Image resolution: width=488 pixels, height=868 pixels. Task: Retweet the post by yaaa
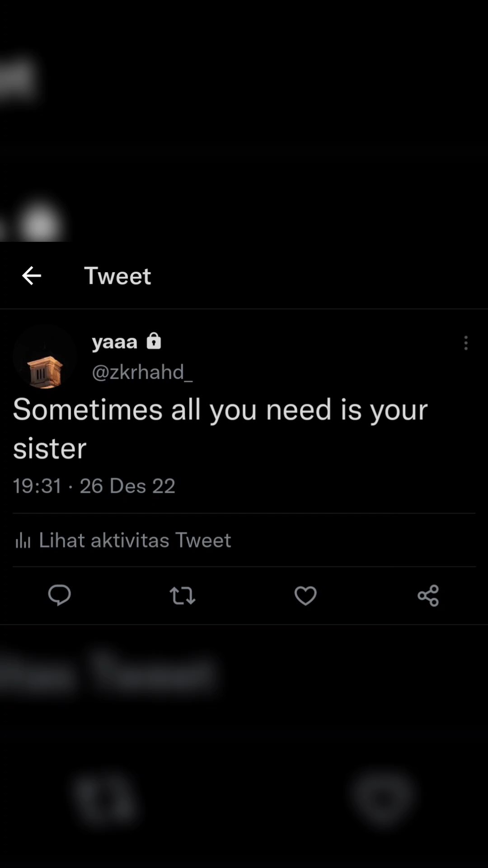(183, 595)
